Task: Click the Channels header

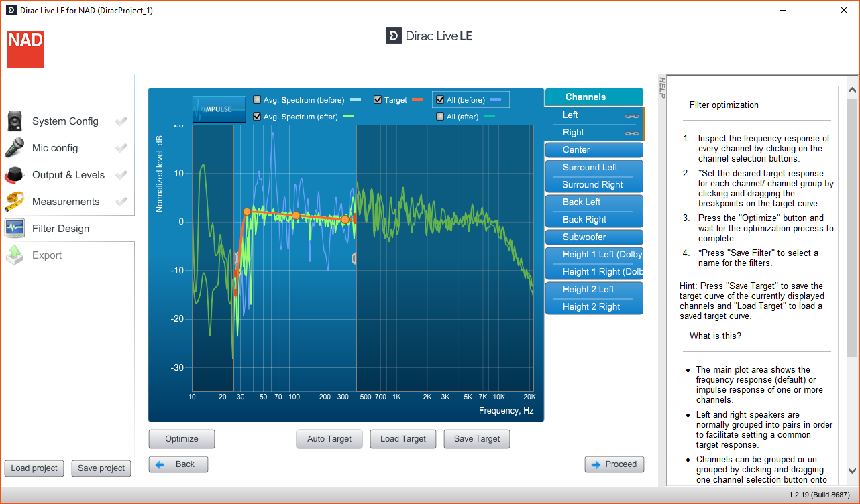Action: point(594,97)
